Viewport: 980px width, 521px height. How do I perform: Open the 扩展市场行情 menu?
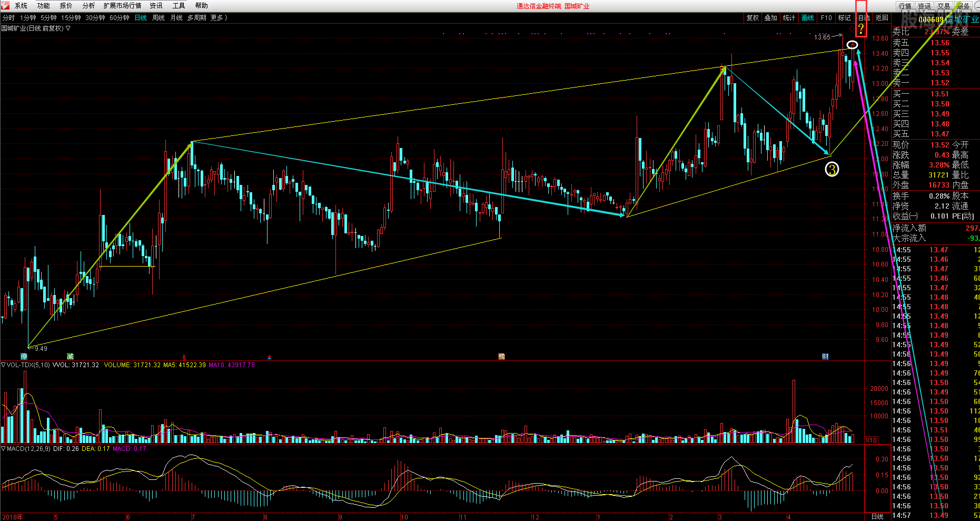tap(123, 6)
